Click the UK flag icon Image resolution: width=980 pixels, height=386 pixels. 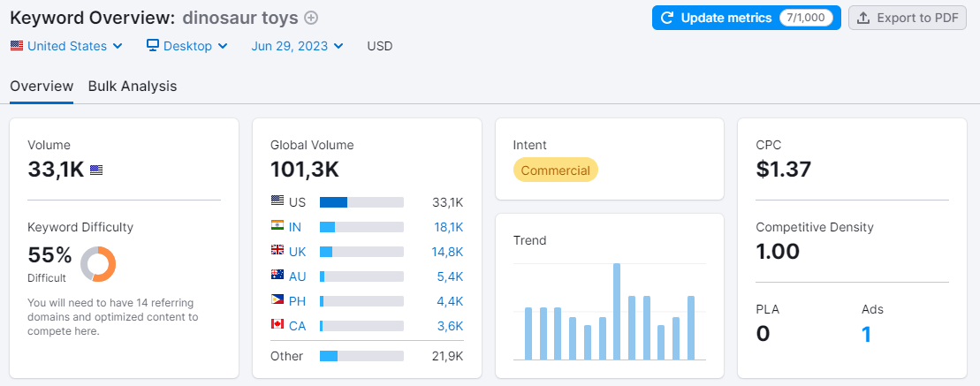[x=277, y=252]
